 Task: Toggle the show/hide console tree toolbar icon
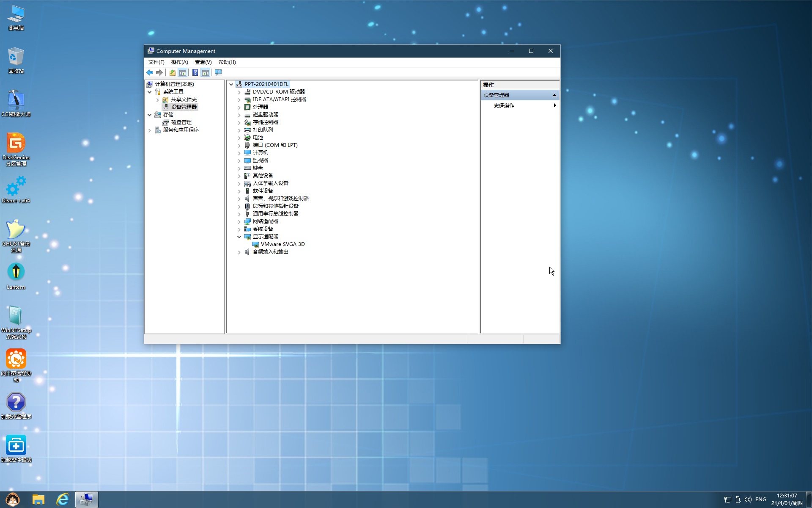[x=183, y=73]
